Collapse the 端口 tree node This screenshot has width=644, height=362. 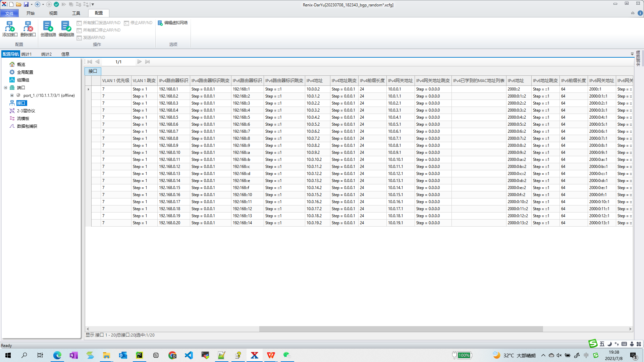point(6,88)
